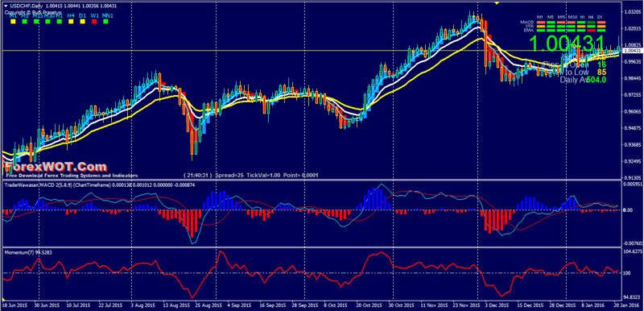Click the red W1 timeframe signal square
644x311 pixels.
(94, 22)
